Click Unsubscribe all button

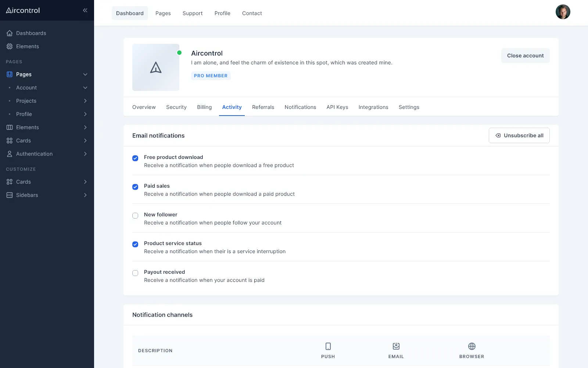pyautogui.click(x=519, y=135)
